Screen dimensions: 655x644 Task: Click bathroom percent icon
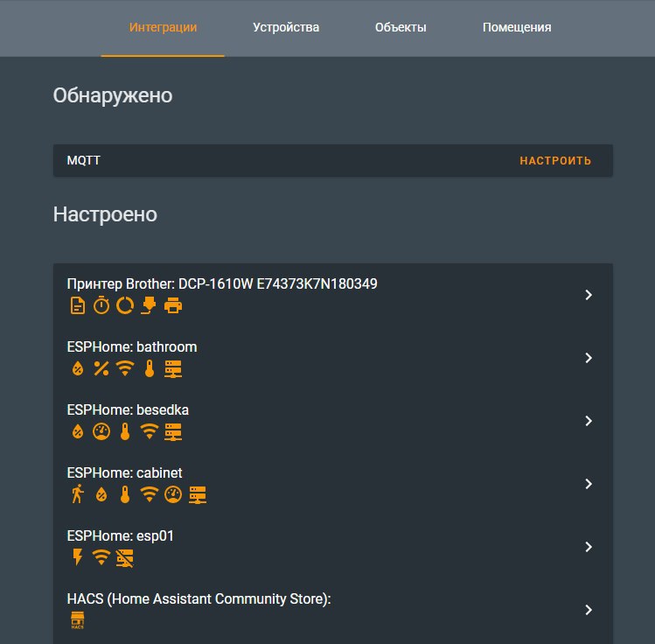(101, 368)
